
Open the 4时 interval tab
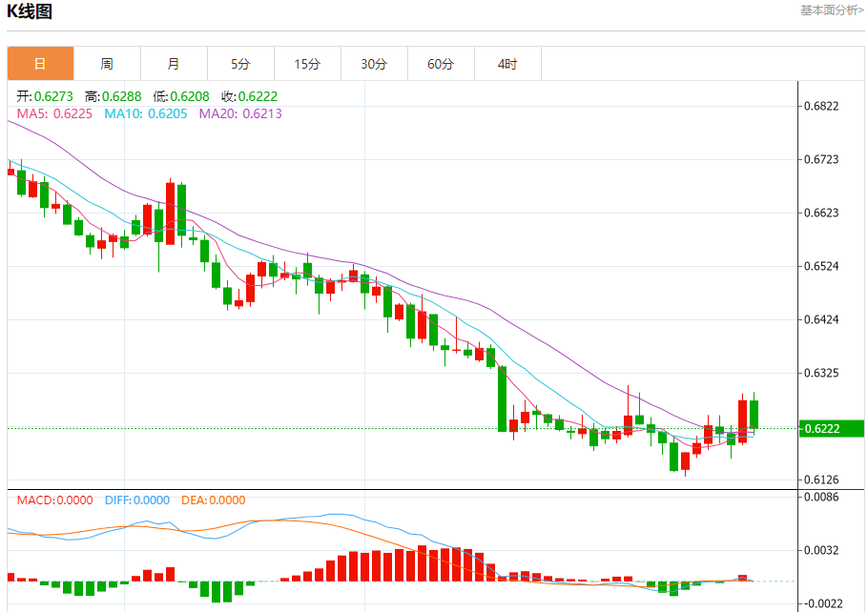[507, 64]
